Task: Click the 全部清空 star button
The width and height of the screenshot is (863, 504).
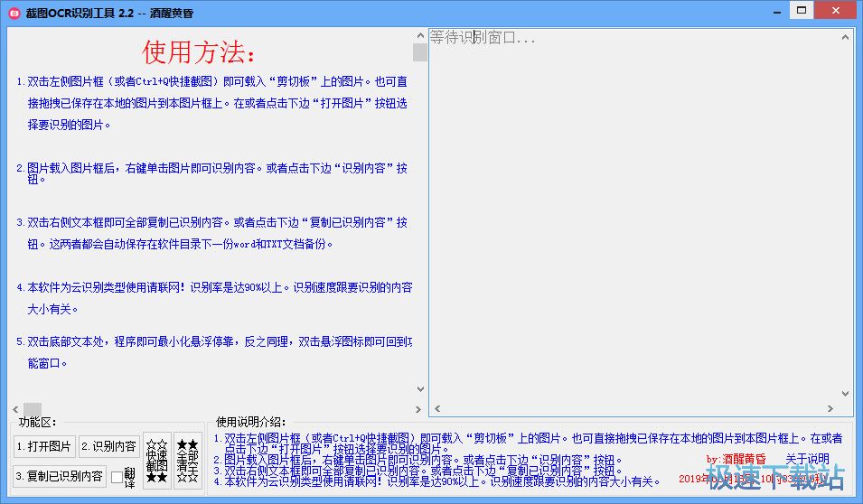Action: (x=187, y=460)
